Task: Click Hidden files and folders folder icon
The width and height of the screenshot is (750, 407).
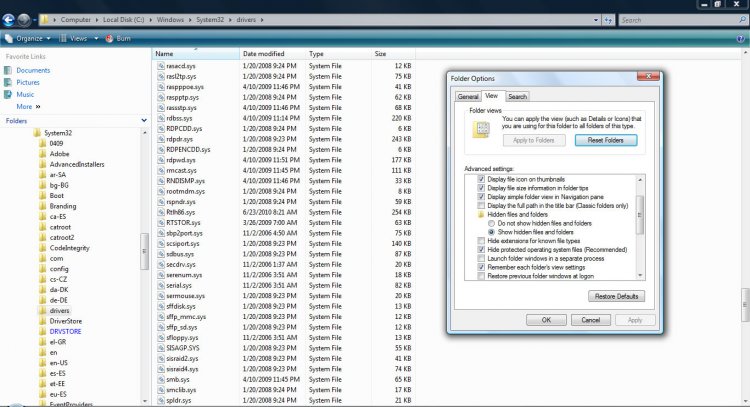Action: tap(481, 215)
